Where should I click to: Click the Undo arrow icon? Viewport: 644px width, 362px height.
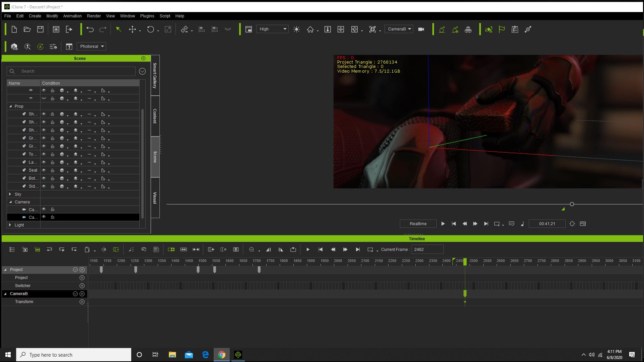pos(90,29)
